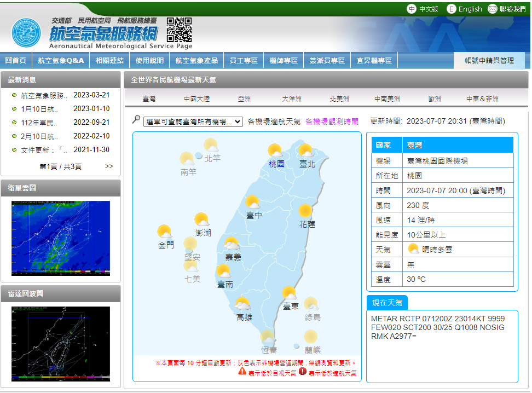Select the 臺灣 region tab

click(x=149, y=99)
